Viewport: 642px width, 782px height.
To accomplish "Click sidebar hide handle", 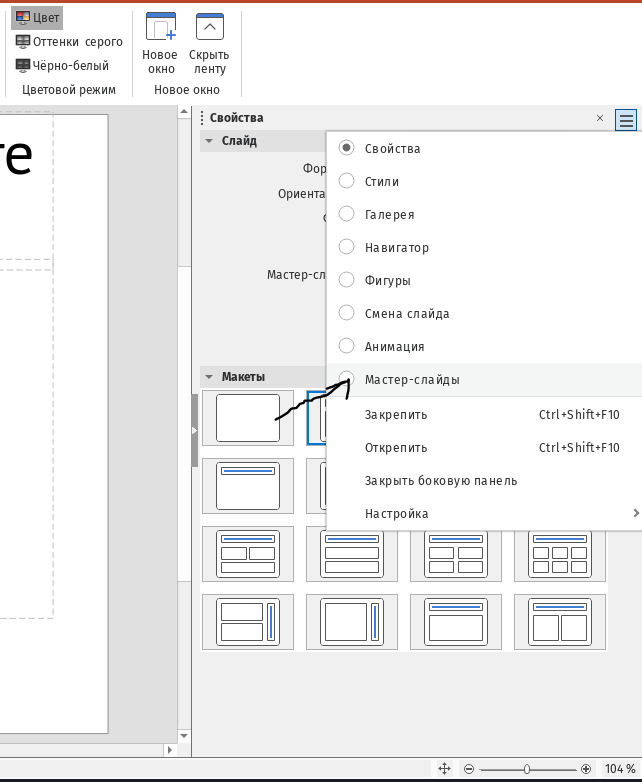I will (x=195, y=430).
